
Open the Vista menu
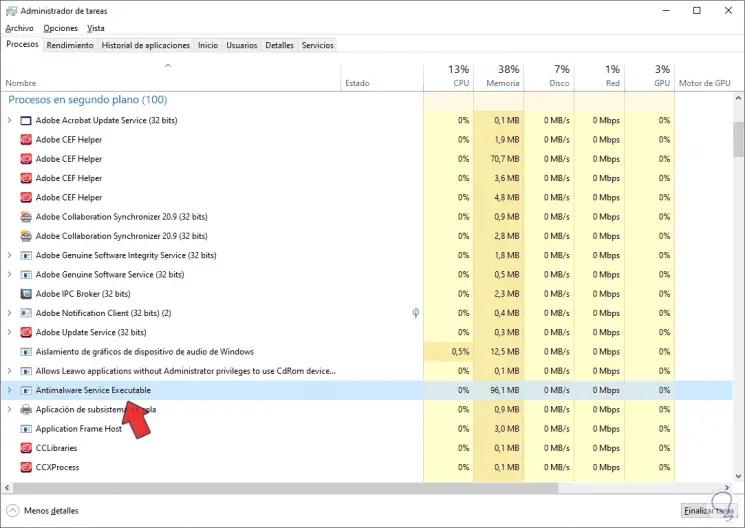point(96,29)
